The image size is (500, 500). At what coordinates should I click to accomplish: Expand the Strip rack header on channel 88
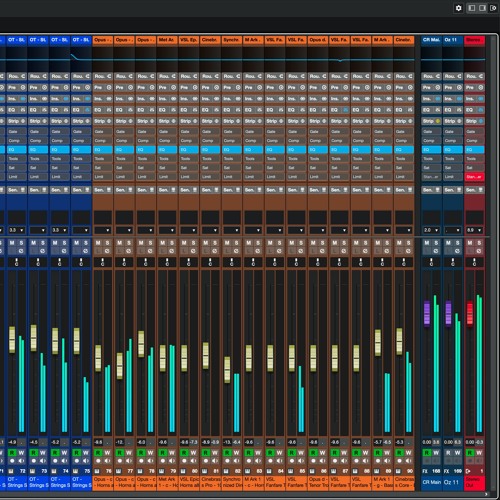pos(361,121)
